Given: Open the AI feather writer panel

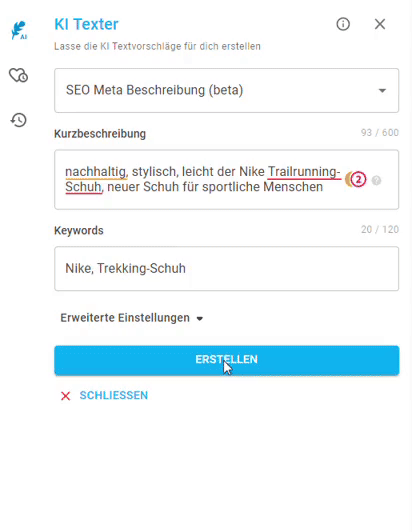Looking at the screenshot, I should click(x=19, y=31).
